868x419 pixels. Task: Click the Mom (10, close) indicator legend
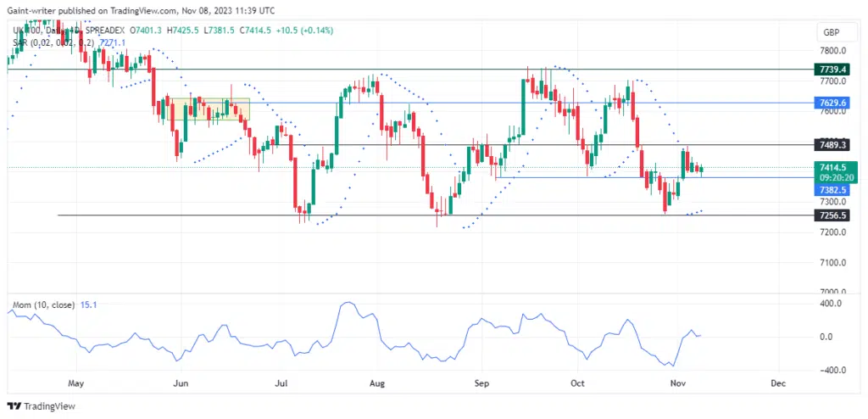42,304
